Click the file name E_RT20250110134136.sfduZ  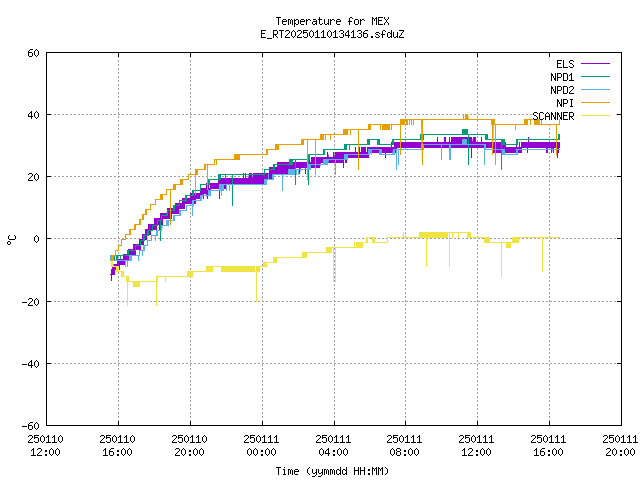pos(332,34)
